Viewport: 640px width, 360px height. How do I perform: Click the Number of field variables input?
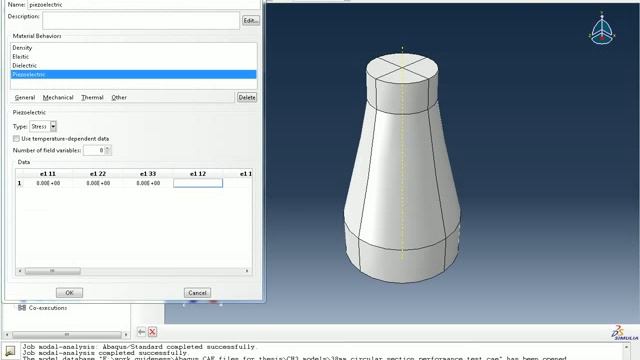point(94,150)
